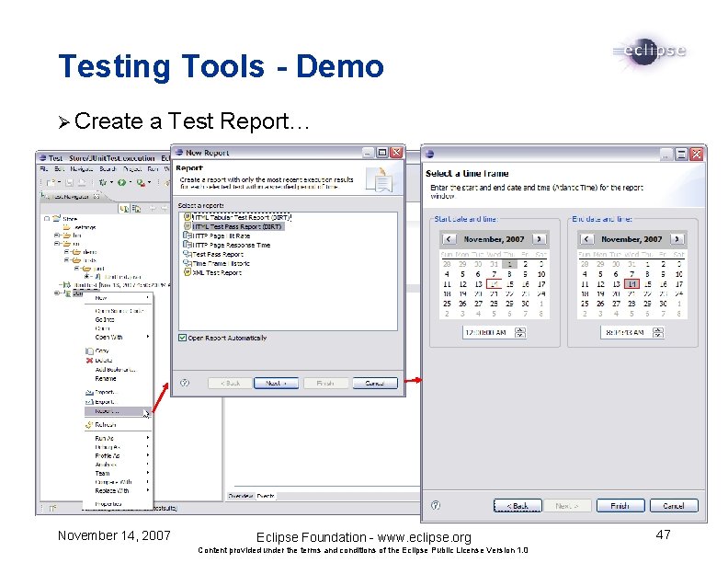This screenshot has height=563, width=728.
Task: Open the Replace With submenu
Action: click(x=118, y=490)
